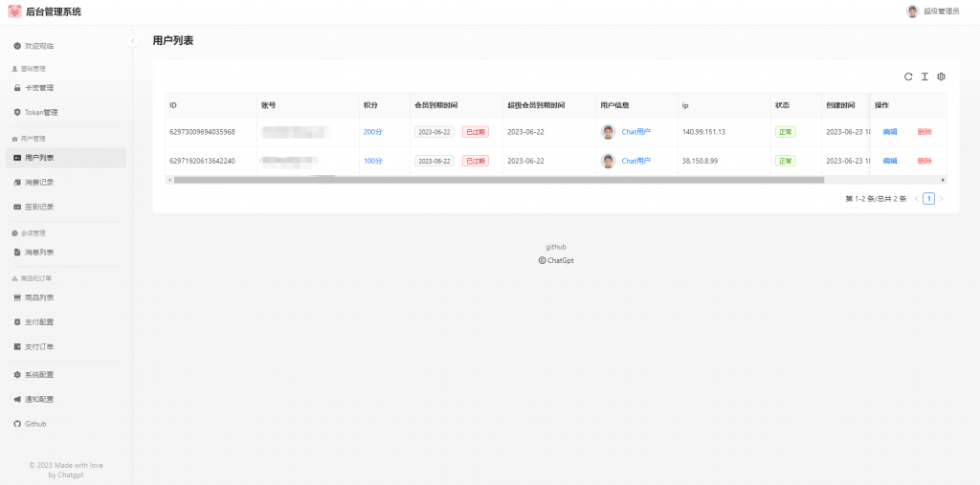Click boxed 2023-06-22 date in the 200分 row
The height and width of the screenshot is (485, 980).
point(434,132)
